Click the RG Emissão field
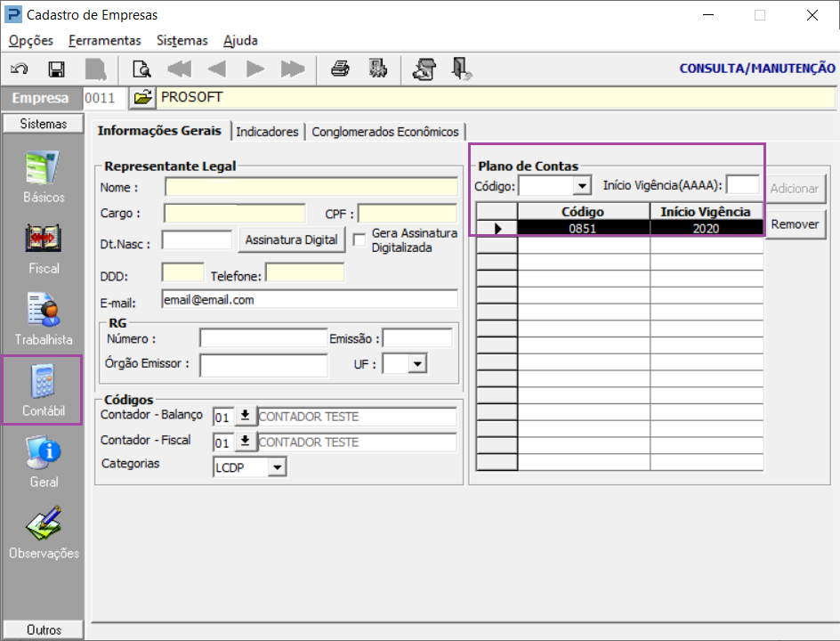 (418, 338)
